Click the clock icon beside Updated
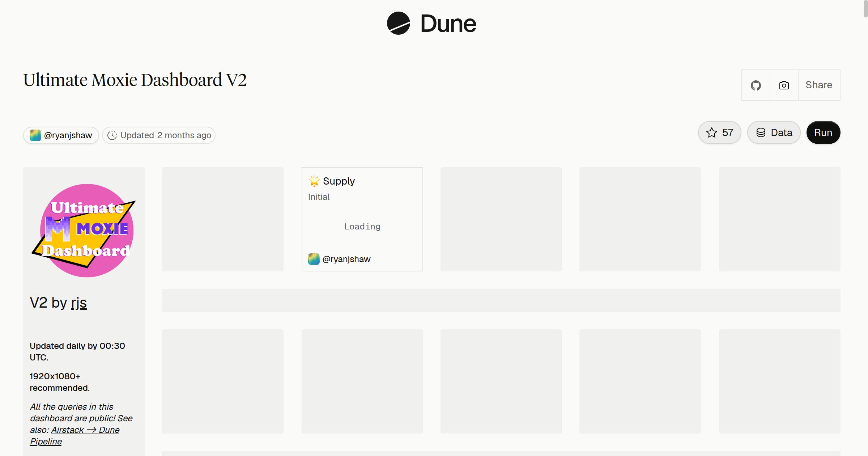Image resolution: width=868 pixels, height=456 pixels. (x=112, y=135)
